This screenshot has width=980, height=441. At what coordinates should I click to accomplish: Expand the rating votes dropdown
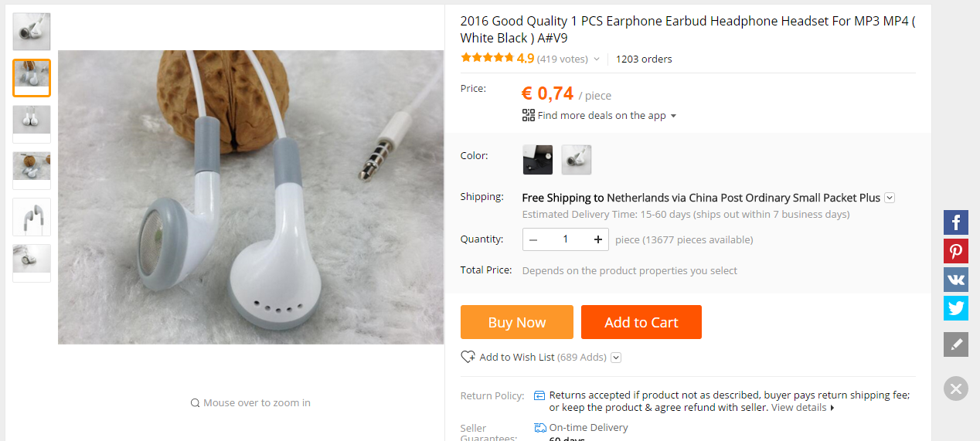(x=597, y=59)
